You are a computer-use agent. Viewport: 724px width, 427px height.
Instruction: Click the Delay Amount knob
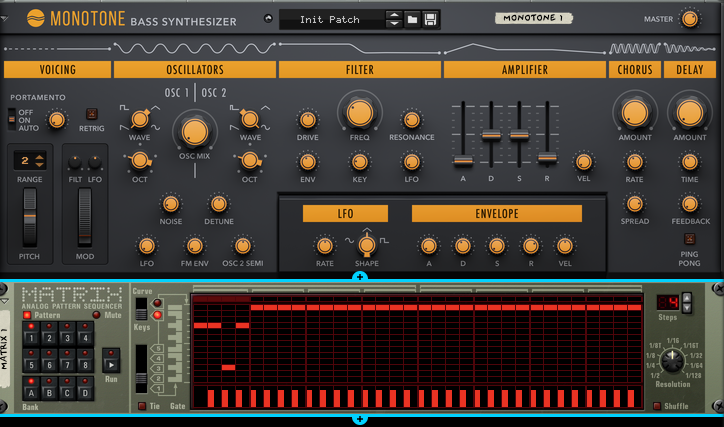pyautogui.click(x=690, y=113)
